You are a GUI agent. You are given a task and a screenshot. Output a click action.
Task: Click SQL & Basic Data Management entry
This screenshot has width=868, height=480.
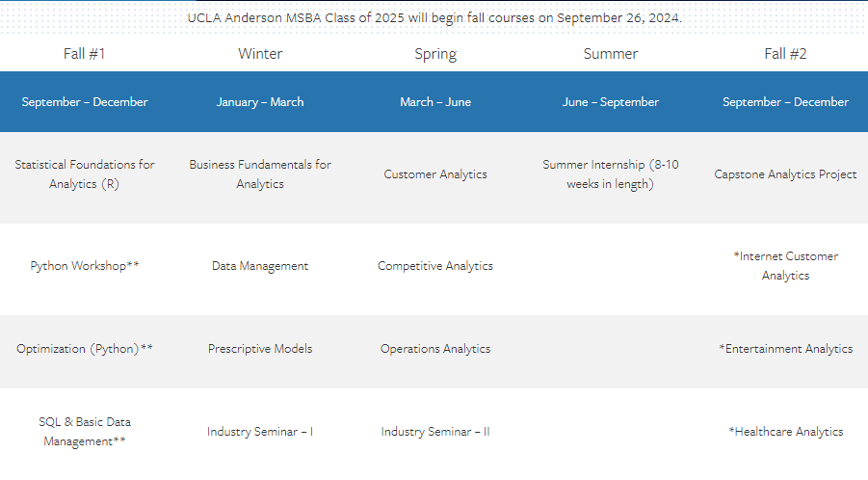coord(84,431)
